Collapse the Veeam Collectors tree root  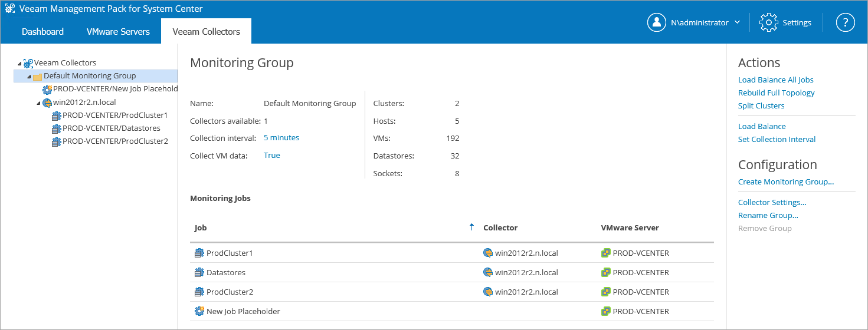[19, 63]
